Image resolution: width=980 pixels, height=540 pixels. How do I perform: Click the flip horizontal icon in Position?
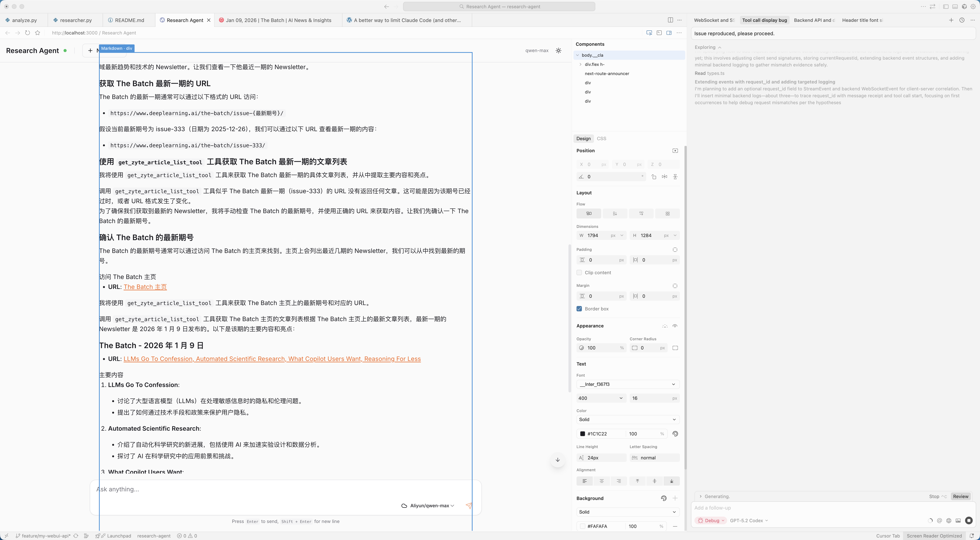(664, 177)
